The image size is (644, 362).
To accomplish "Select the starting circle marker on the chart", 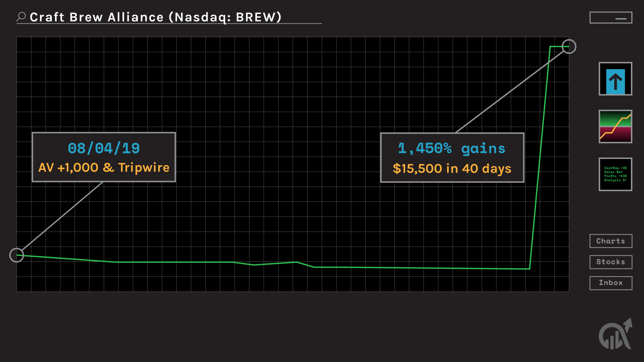I will pos(16,255).
